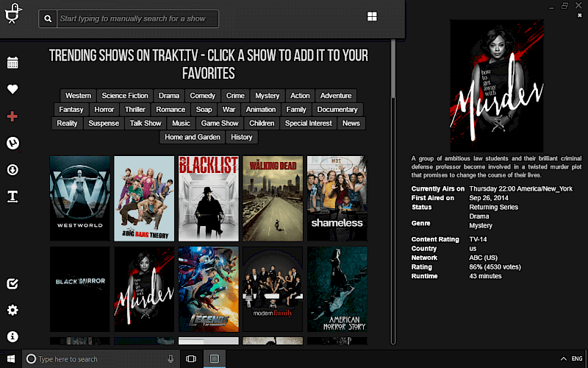Add the Black Mirror poster
588x368 pixels.
pyautogui.click(x=80, y=289)
